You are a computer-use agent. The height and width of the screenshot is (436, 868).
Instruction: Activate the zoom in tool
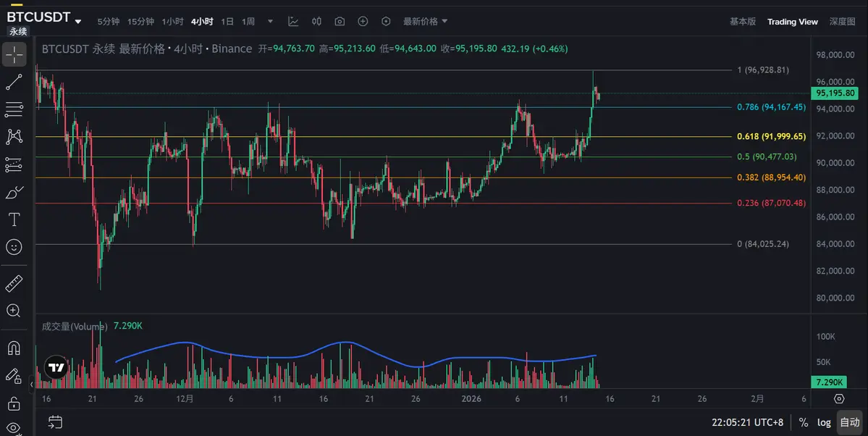[14, 311]
